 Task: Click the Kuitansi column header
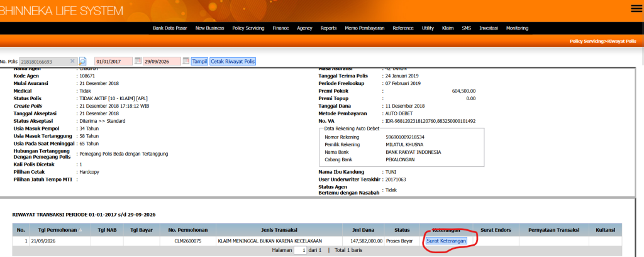606,230
